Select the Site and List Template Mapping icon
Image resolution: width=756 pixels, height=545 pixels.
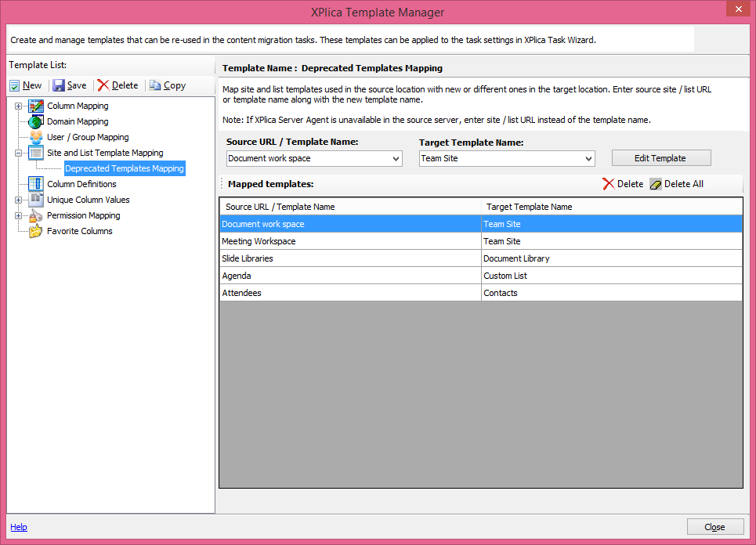pyautogui.click(x=36, y=153)
